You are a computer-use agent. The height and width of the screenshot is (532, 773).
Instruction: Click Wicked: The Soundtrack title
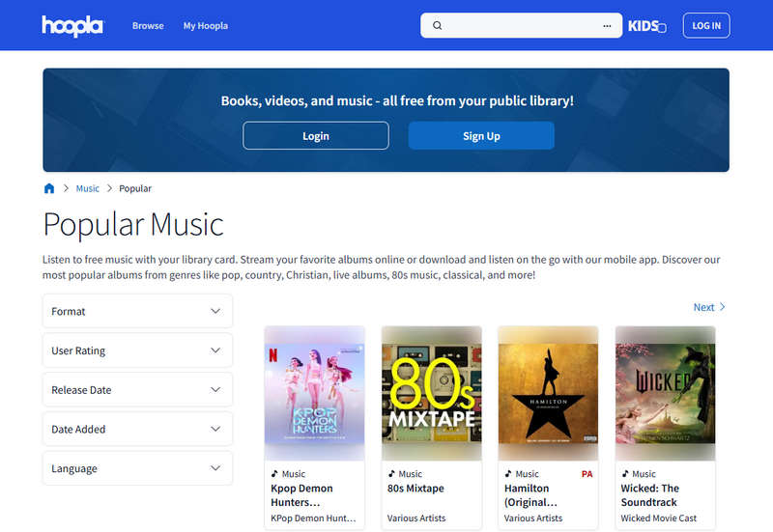click(x=649, y=495)
